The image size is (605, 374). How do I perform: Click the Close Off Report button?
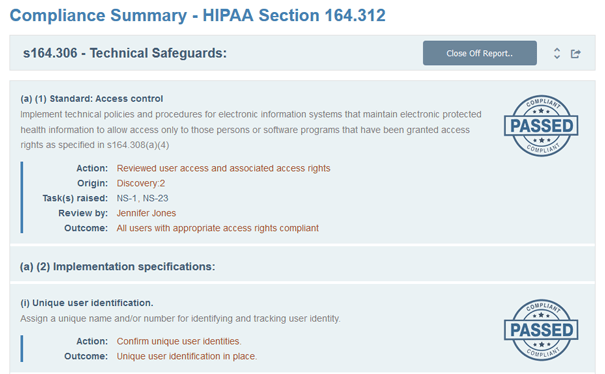coord(480,53)
